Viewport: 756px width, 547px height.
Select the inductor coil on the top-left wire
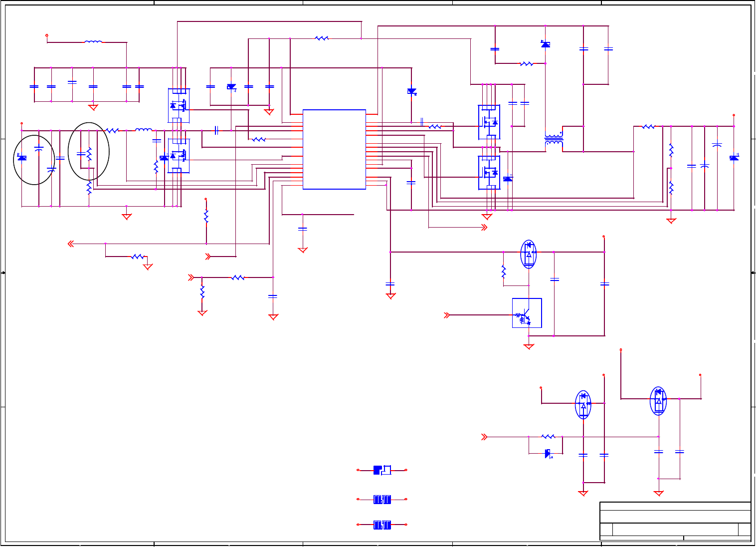point(93,42)
